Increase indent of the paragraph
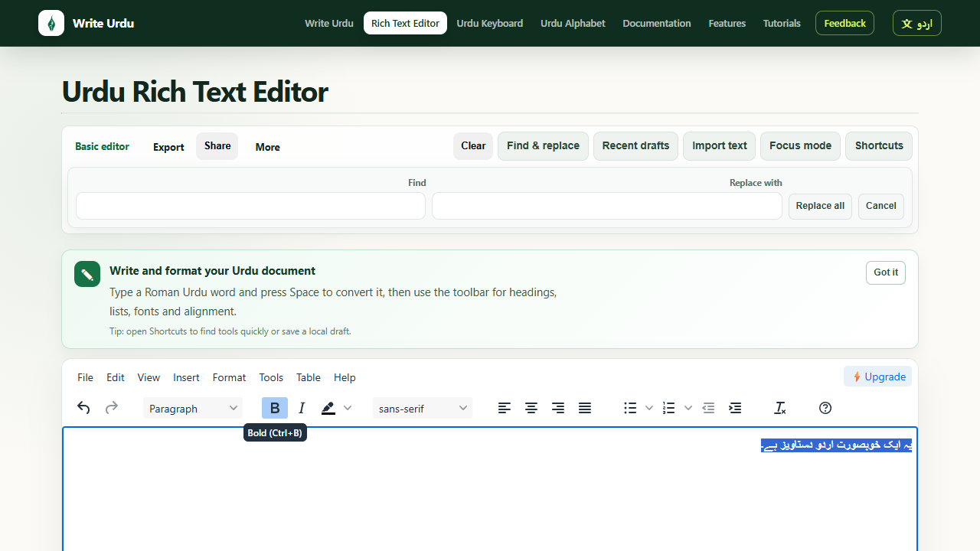 tap(735, 408)
